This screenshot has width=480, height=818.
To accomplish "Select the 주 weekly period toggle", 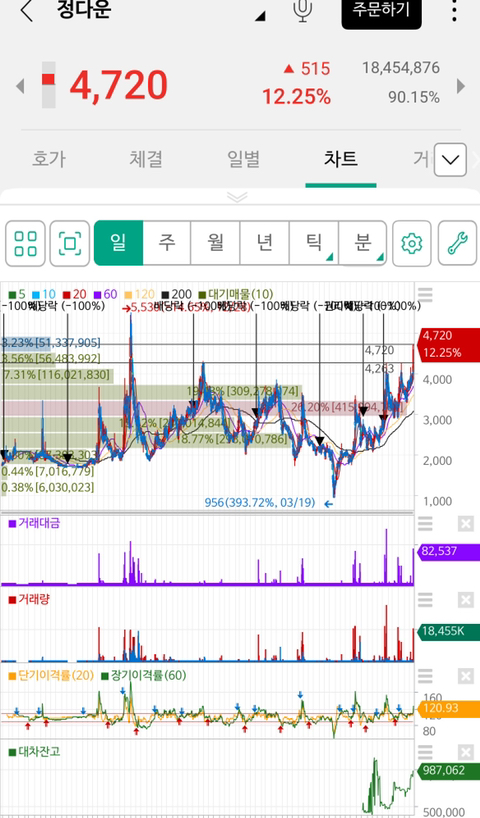I will 167,243.
